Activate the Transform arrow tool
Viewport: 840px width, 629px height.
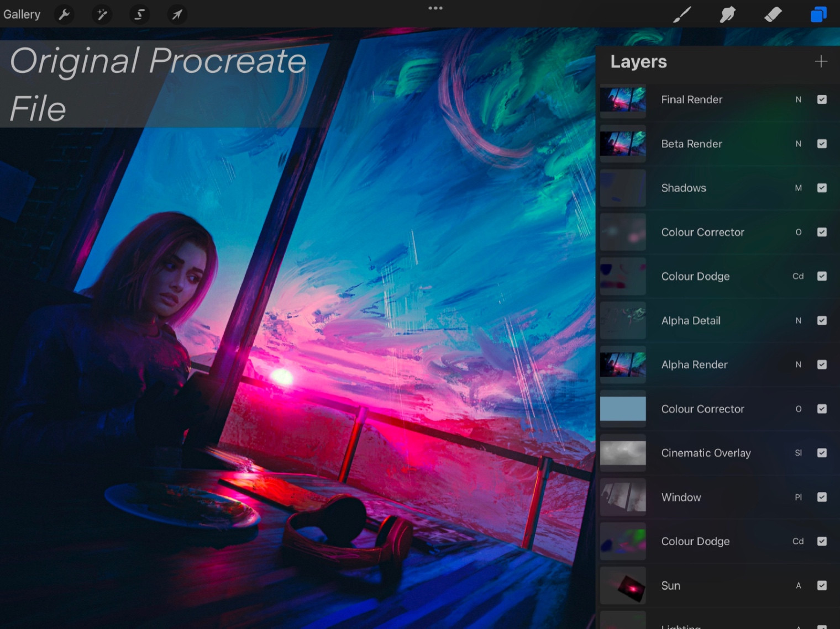177,14
